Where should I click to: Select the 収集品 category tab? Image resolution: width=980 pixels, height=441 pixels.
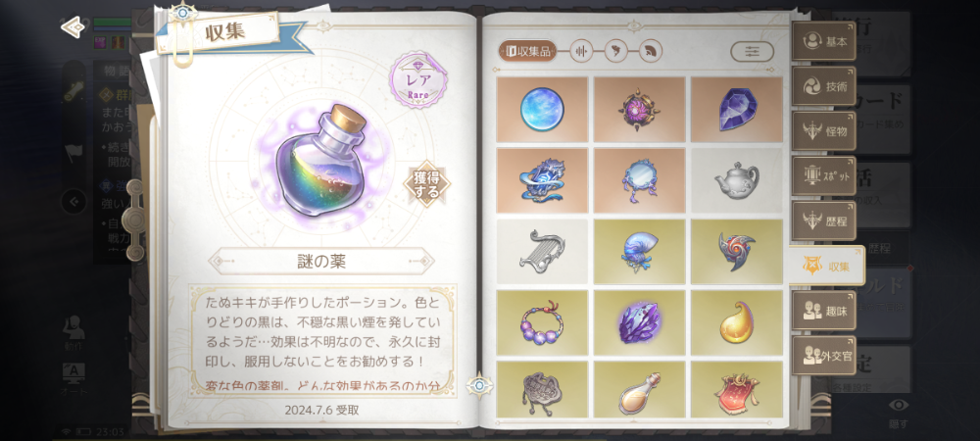click(x=528, y=51)
